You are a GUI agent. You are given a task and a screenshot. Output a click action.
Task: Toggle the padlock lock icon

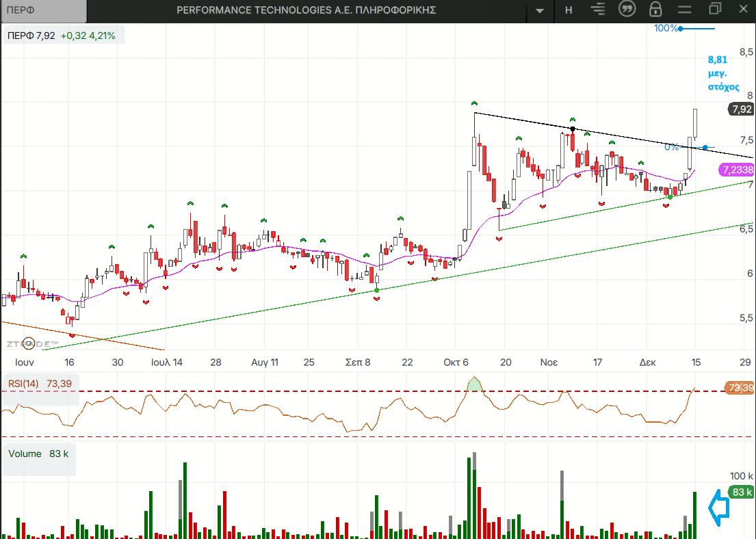pos(655,10)
